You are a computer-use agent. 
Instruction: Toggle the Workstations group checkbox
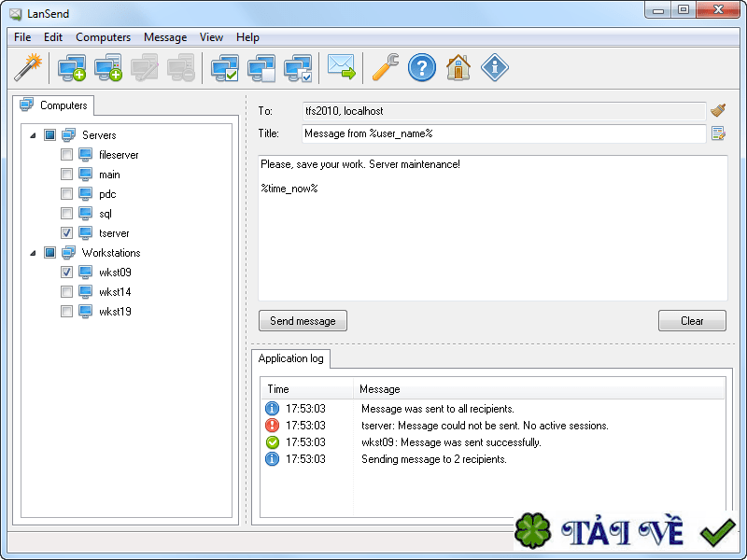[x=50, y=252]
